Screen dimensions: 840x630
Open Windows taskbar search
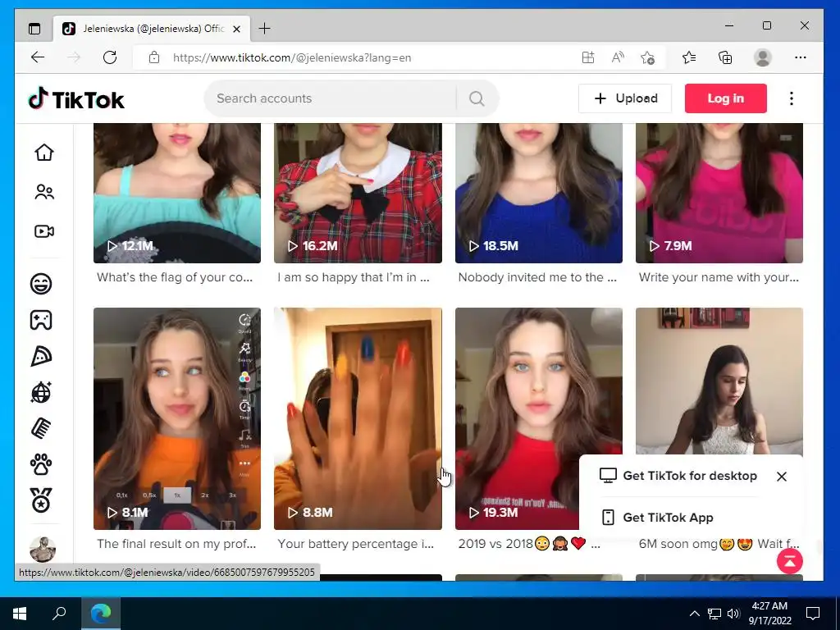pyautogui.click(x=59, y=614)
